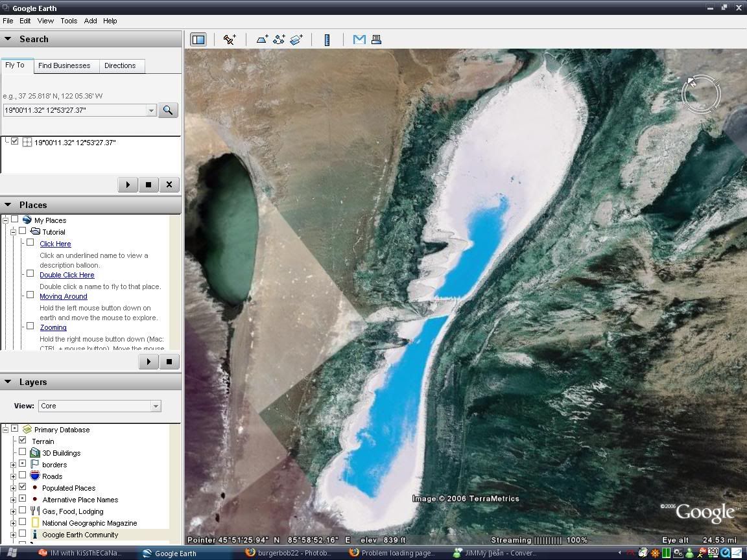Disable the Populated Places layer checkbox
This screenshot has height=560, width=747.
tap(23, 487)
